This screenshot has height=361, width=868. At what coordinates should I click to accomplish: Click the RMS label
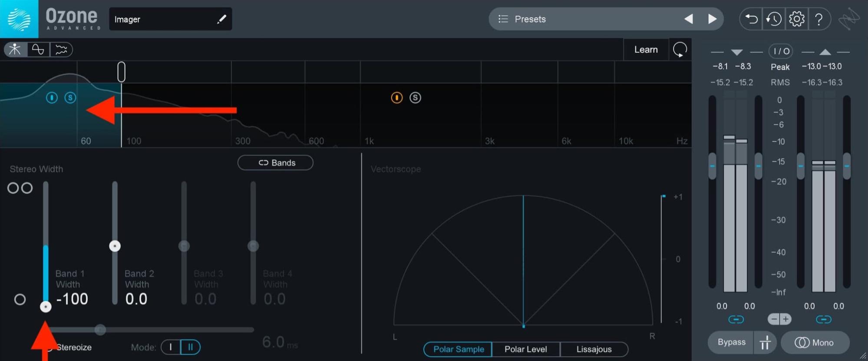coord(780,82)
